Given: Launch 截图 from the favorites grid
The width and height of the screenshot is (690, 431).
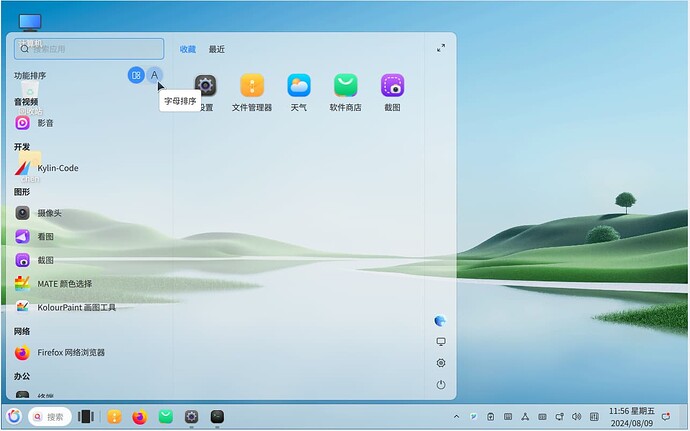Looking at the screenshot, I should click(x=392, y=92).
